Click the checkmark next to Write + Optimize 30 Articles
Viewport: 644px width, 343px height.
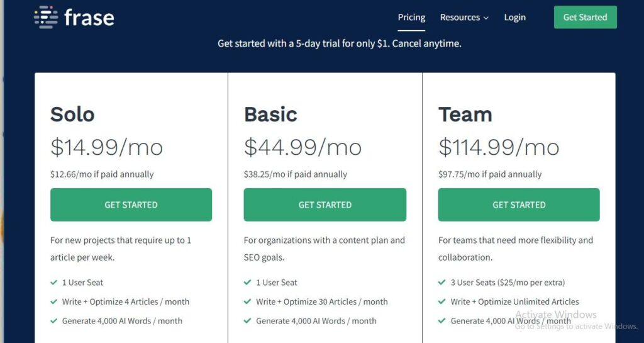pyautogui.click(x=248, y=301)
